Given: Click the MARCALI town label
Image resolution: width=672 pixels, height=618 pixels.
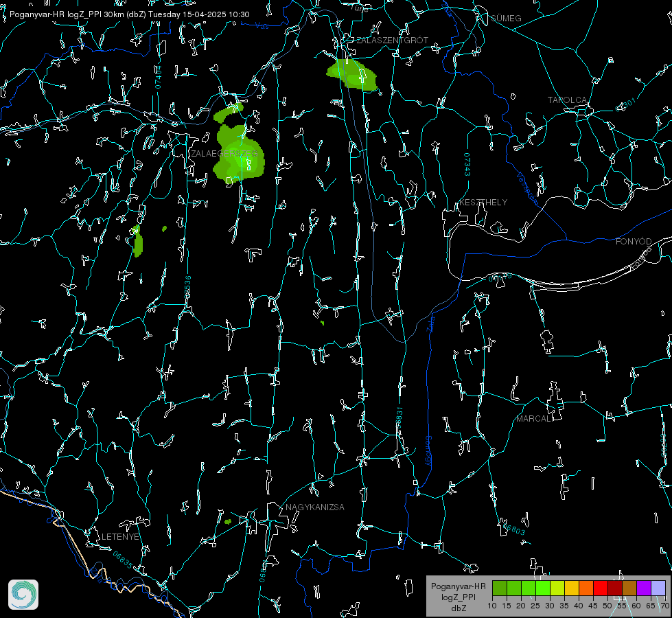Looking at the screenshot, I should coord(535,419).
